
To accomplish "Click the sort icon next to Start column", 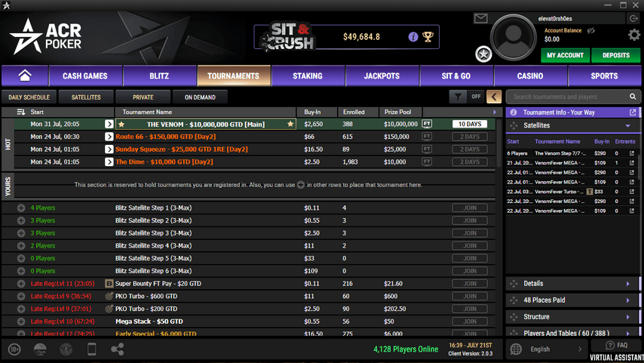I will (21, 112).
